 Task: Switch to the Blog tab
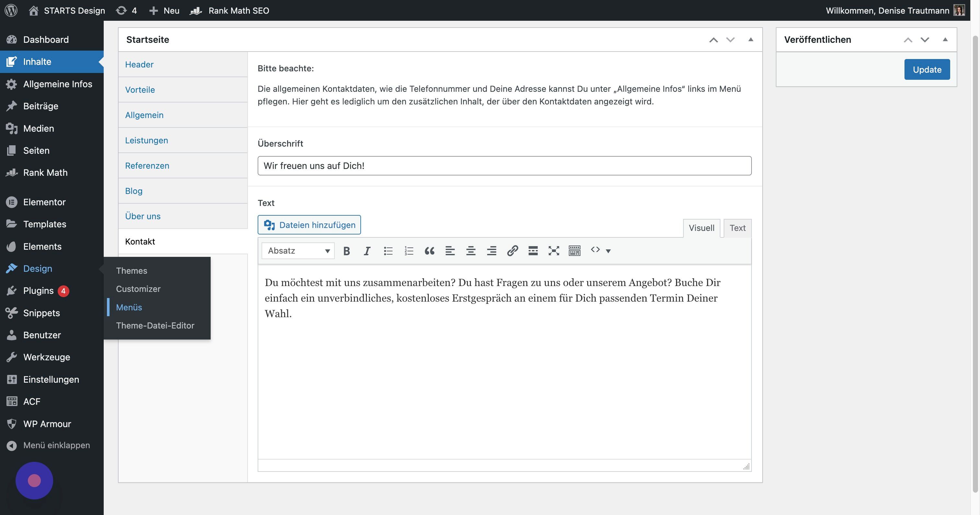tap(183, 191)
